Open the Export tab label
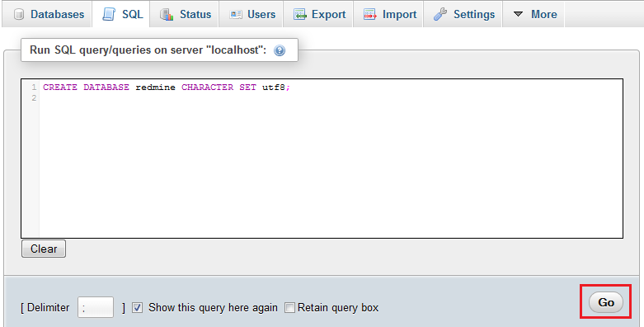The height and width of the screenshot is (327, 644). coord(328,14)
